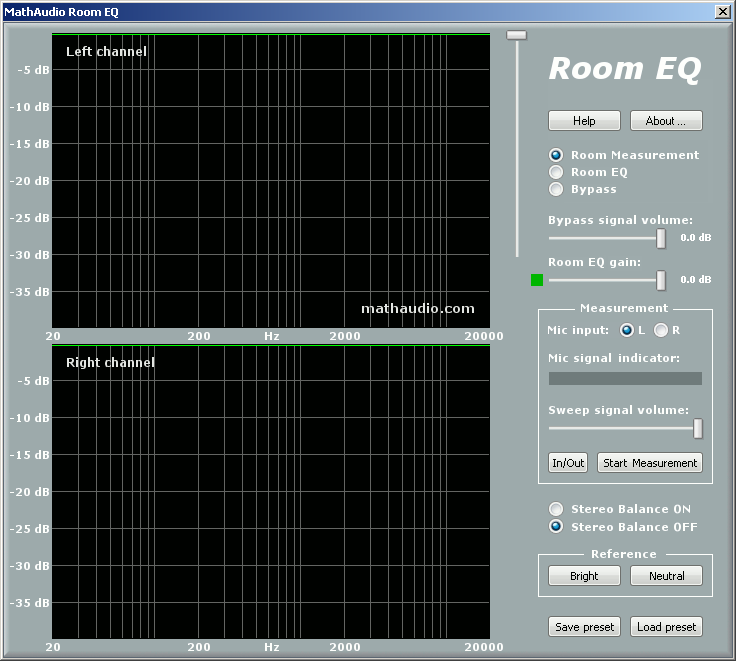Image resolution: width=736 pixels, height=661 pixels.
Task: Click the Right channel graph label
Action: click(110, 362)
